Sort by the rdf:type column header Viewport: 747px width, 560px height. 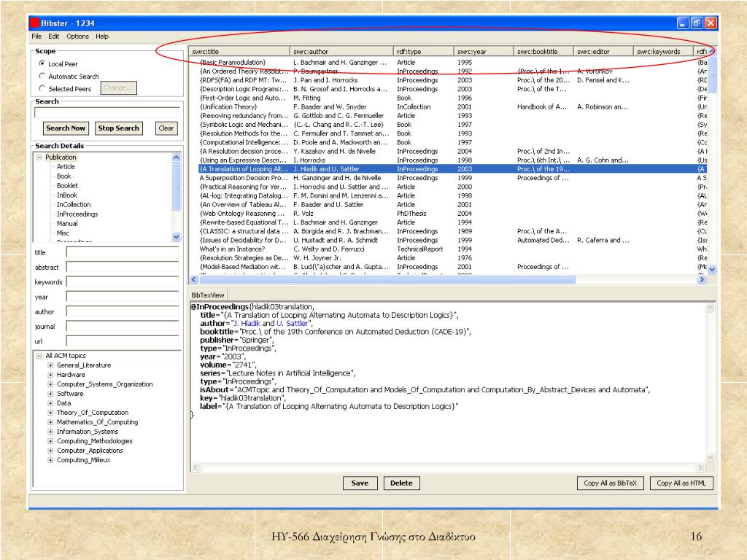click(x=424, y=52)
